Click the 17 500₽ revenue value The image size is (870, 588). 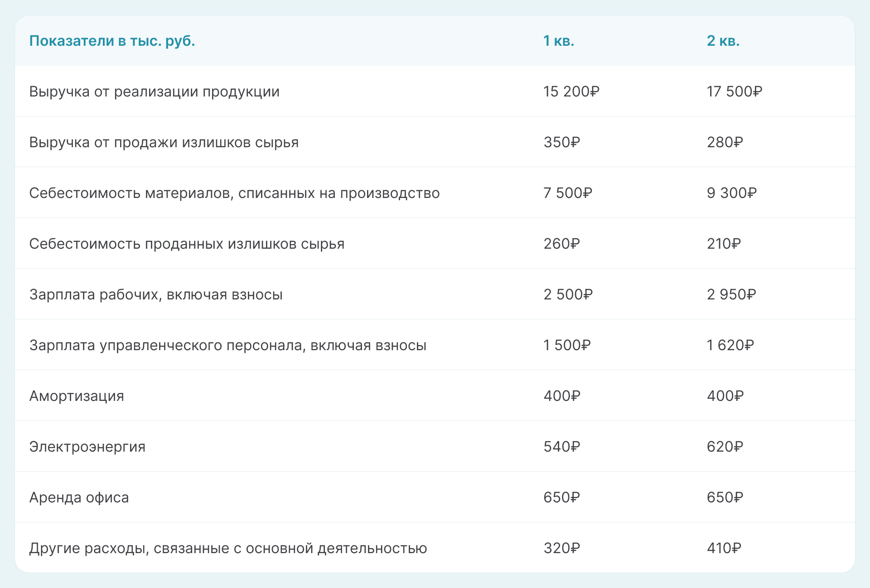tap(734, 92)
